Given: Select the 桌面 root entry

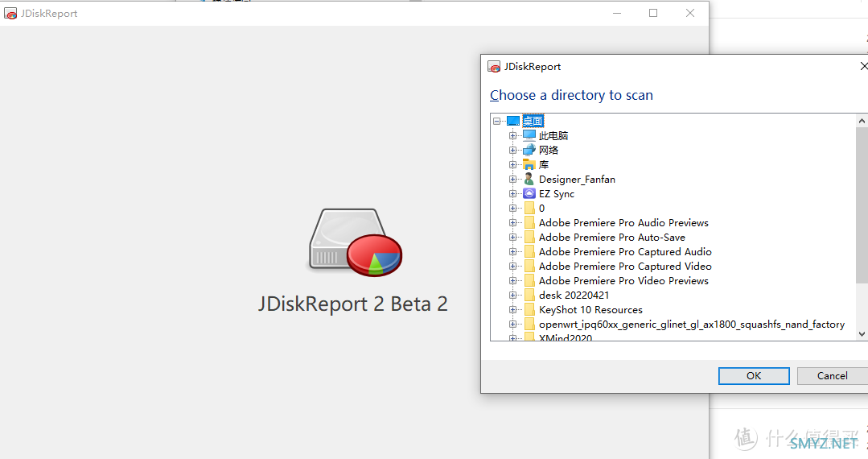Looking at the screenshot, I should point(533,121).
